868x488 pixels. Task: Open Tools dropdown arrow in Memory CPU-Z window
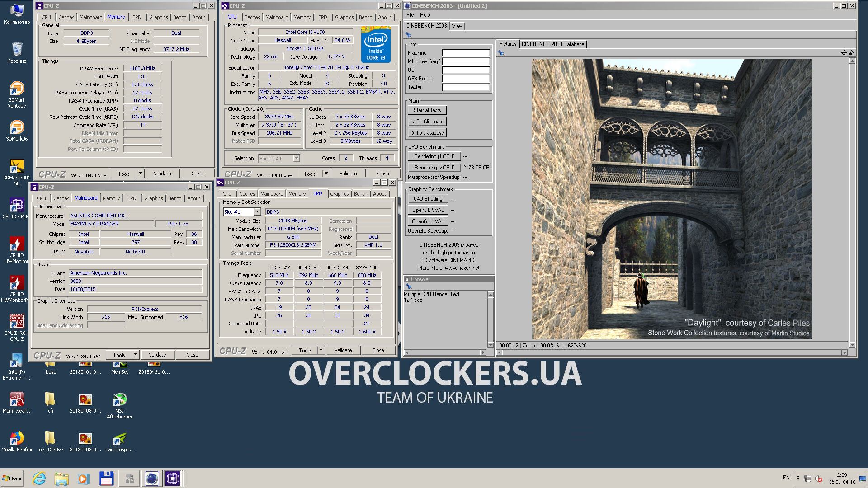[140, 174]
